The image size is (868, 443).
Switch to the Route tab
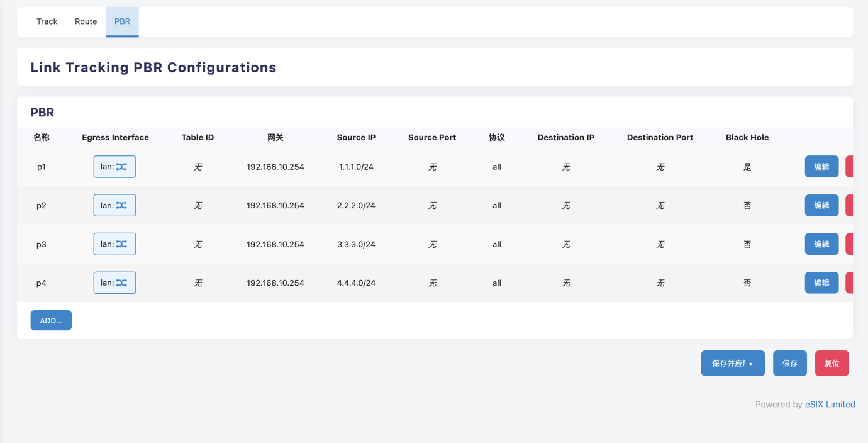[x=86, y=21]
